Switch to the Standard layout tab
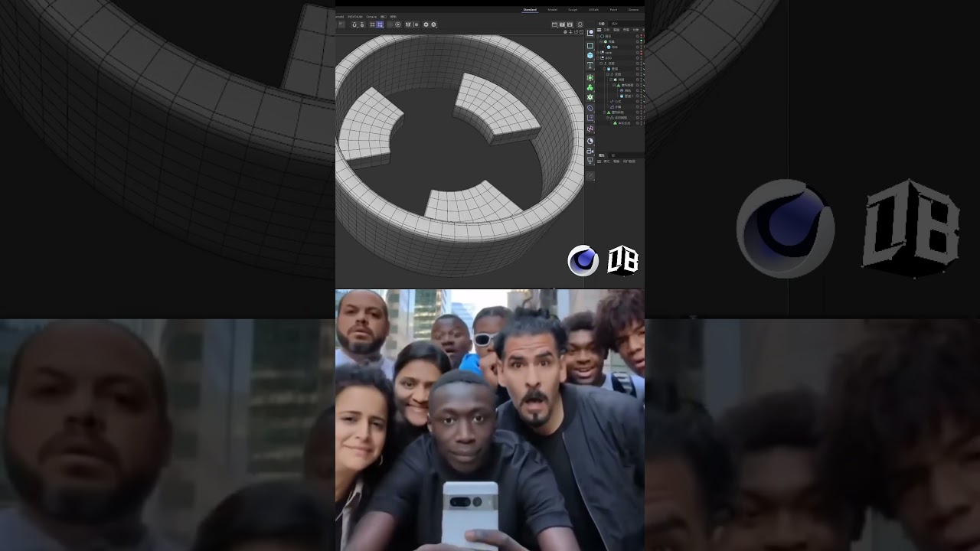This screenshot has height=551, width=980. point(530,10)
